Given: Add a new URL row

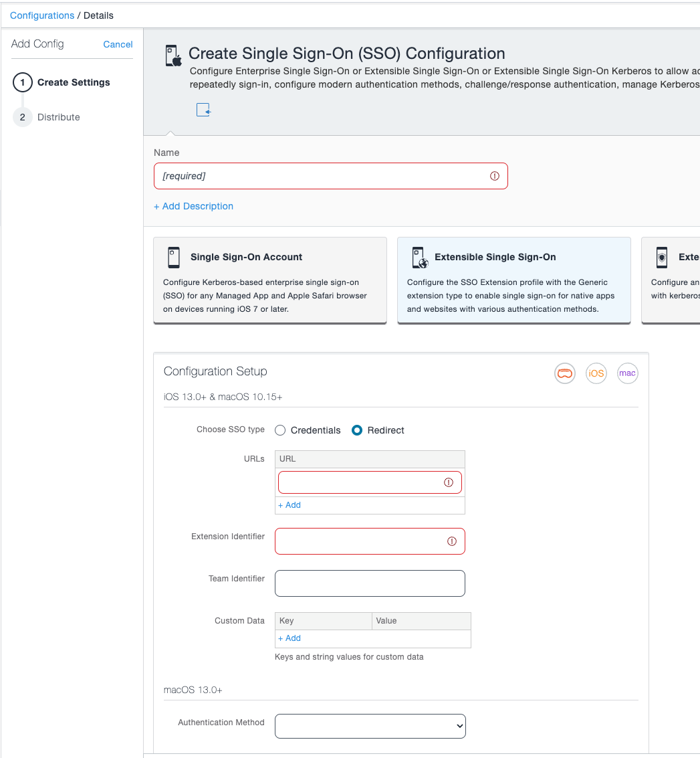Looking at the screenshot, I should coord(289,504).
